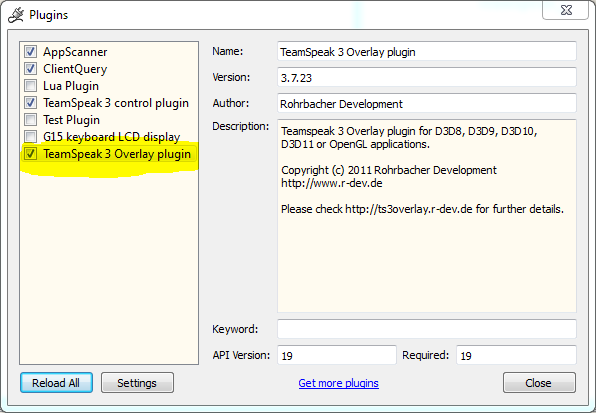
Task: Click the http://www.r-dev.de text
Action: tap(331, 183)
